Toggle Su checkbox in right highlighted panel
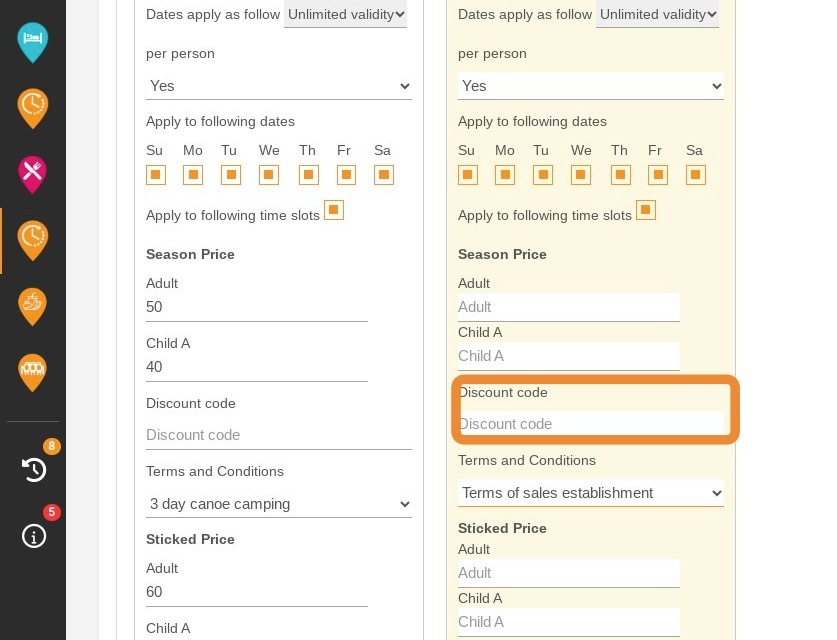The width and height of the screenshot is (837, 640). (x=468, y=175)
